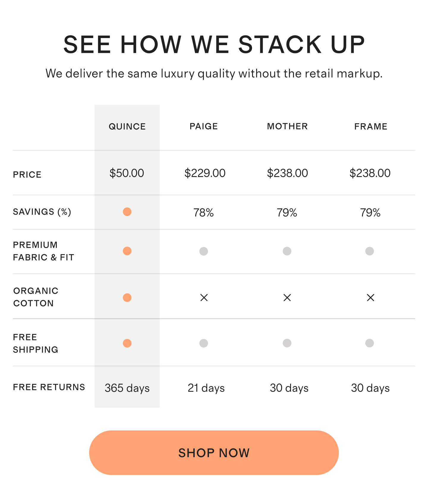The image size is (428, 504).
Task: Click the 365 days free returns value
Action: [x=127, y=388]
